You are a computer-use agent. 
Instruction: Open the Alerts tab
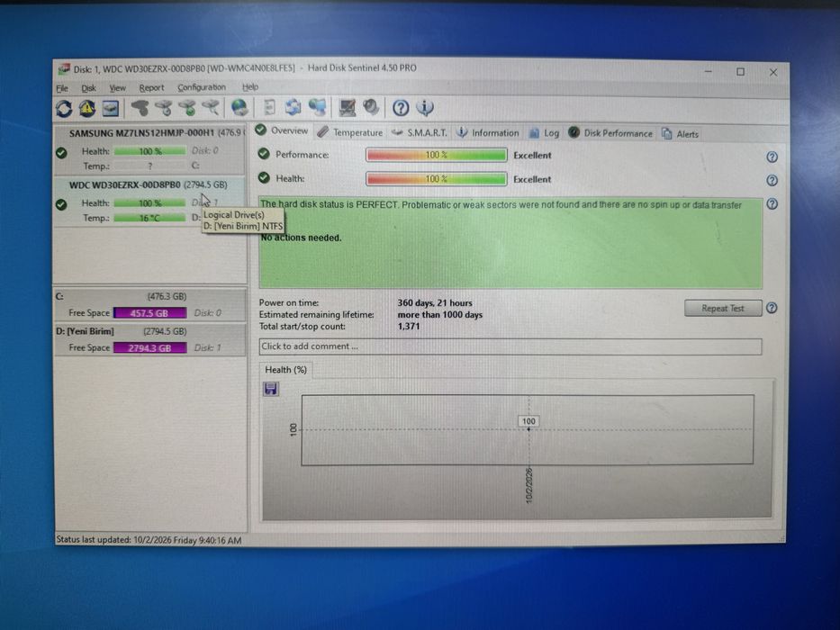pos(680,134)
